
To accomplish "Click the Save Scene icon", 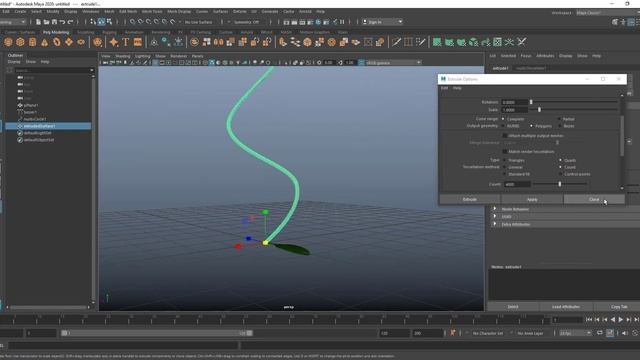I will coord(54,22).
